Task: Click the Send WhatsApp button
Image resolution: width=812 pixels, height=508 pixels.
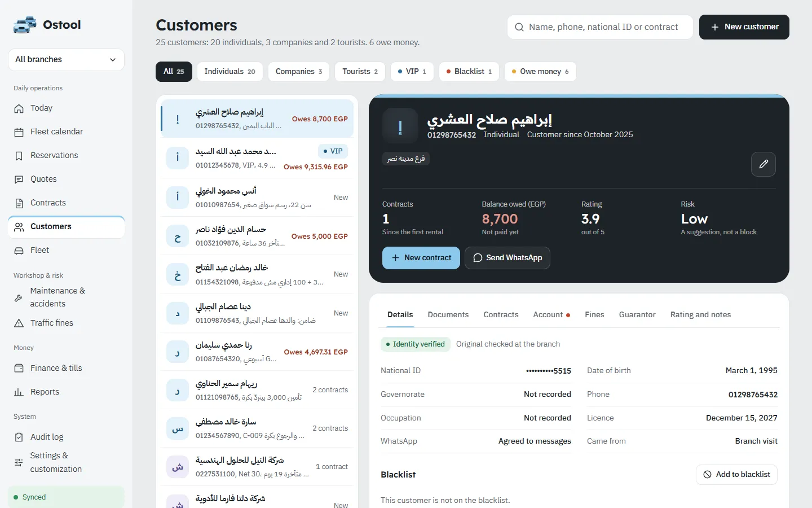Action: (507, 258)
